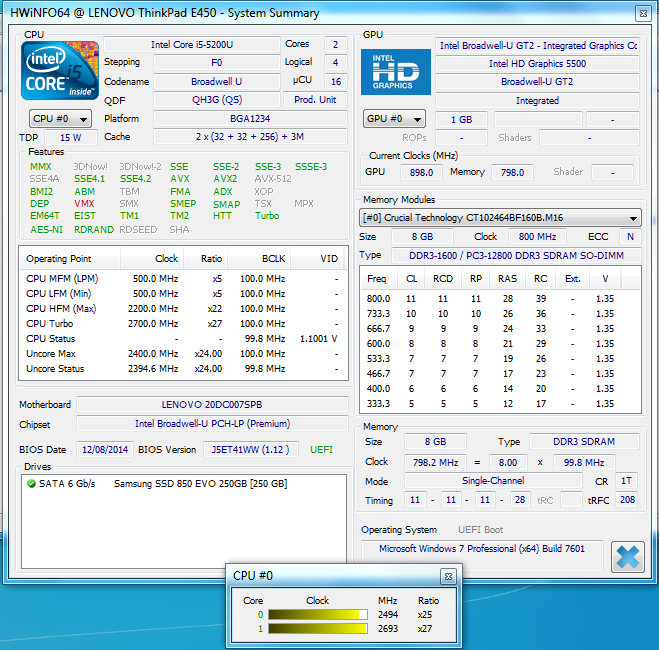This screenshot has width=659, height=650.
Task: Close the CPU #0 clock popup window
Action: click(x=448, y=576)
